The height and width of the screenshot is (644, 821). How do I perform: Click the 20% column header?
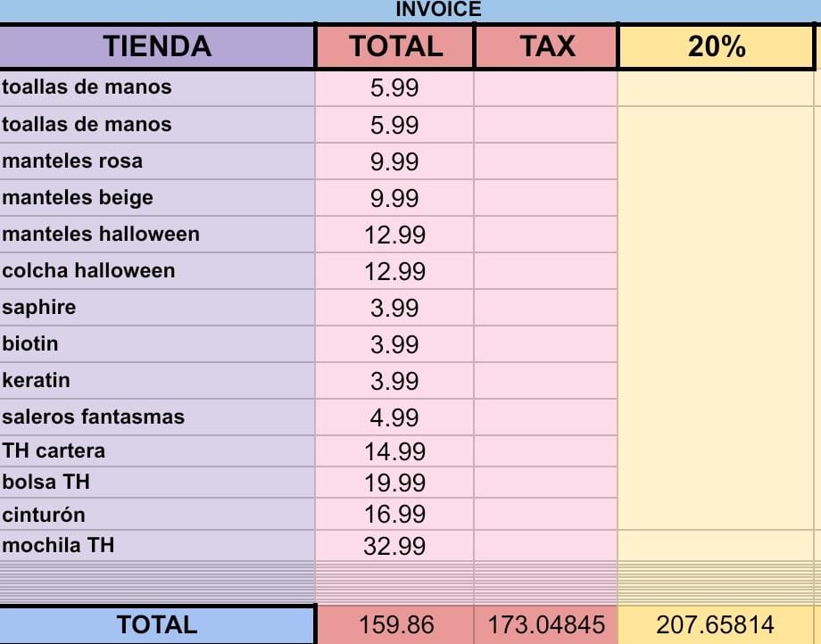716,46
